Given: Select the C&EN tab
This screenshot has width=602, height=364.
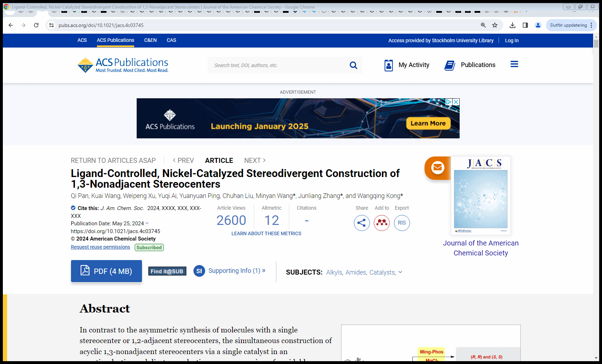Looking at the screenshot, I should (x=150, y=40).
